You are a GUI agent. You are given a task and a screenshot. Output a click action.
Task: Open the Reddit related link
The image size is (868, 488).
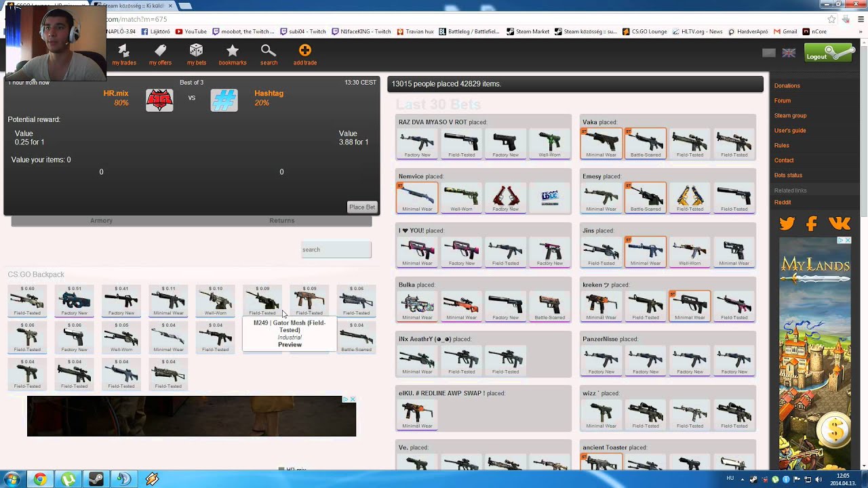coord(783,203)
